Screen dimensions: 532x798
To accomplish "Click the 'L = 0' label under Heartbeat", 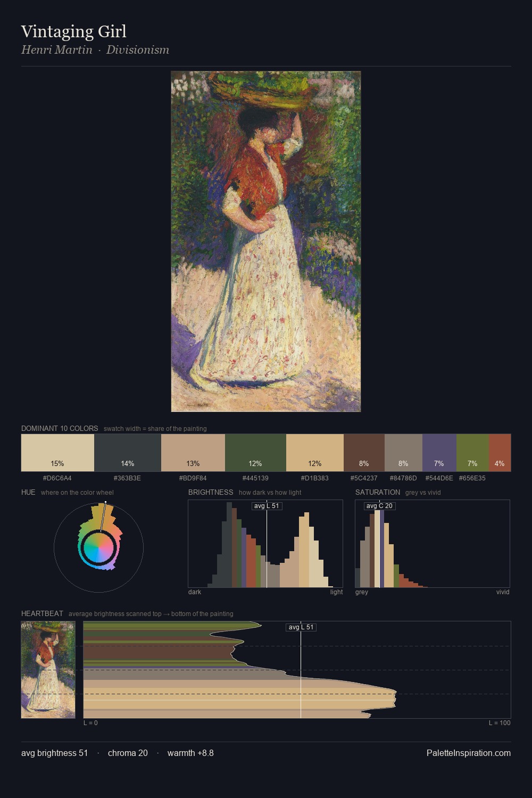I will [x=90, y=723].
